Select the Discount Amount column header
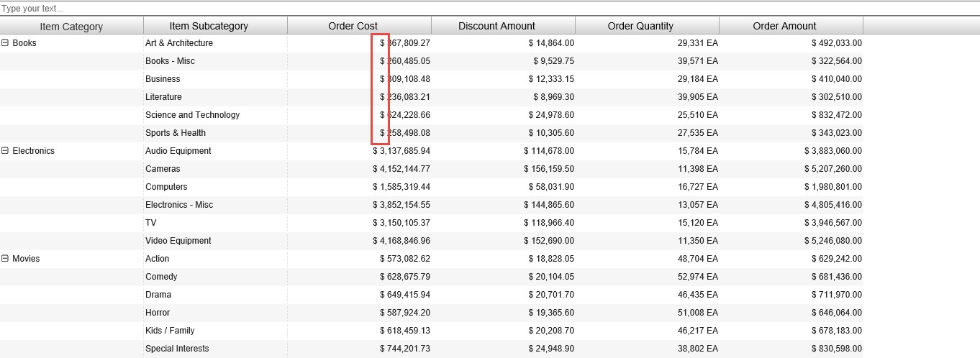This screenshot has width=980, height=358. tap(496, 26)
